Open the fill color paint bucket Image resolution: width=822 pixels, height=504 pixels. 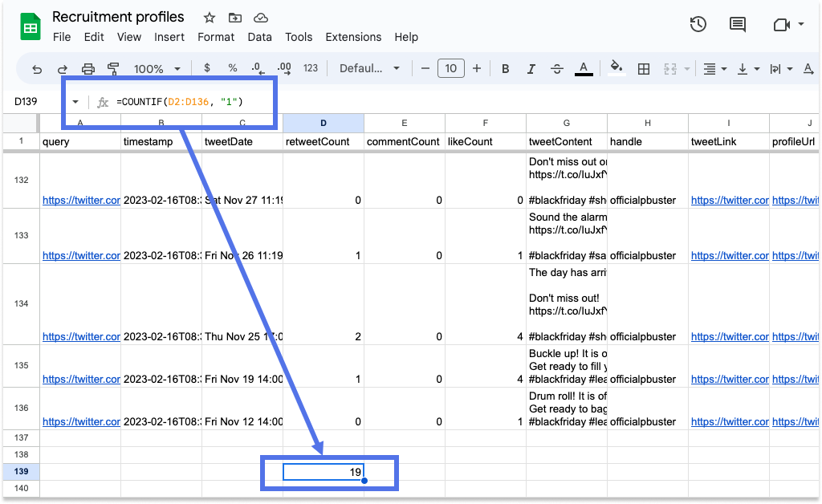616,68
